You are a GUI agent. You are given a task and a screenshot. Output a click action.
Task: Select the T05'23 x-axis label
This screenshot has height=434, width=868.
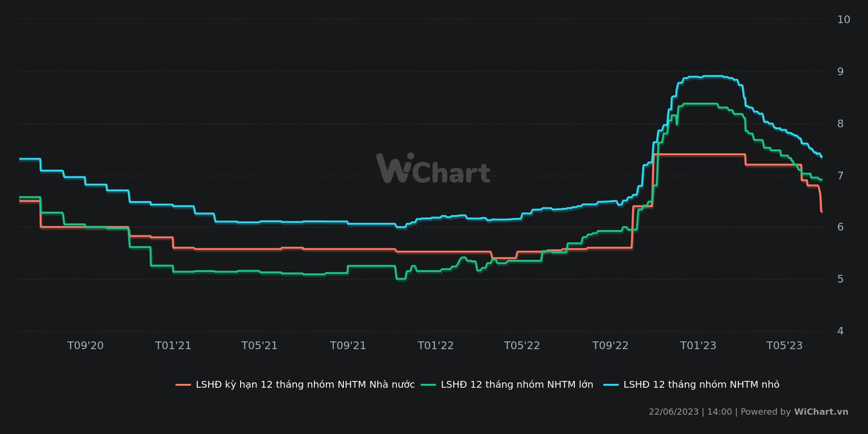785,346
